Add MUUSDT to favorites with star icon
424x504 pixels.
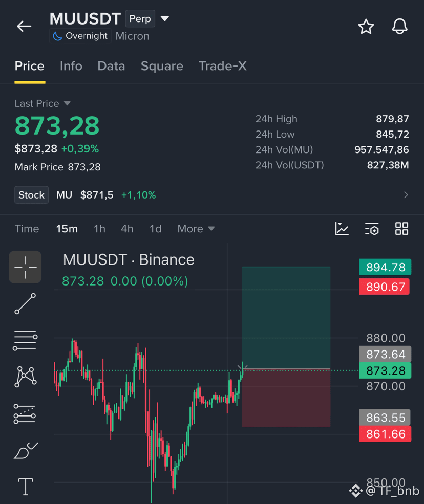point(366,27)
